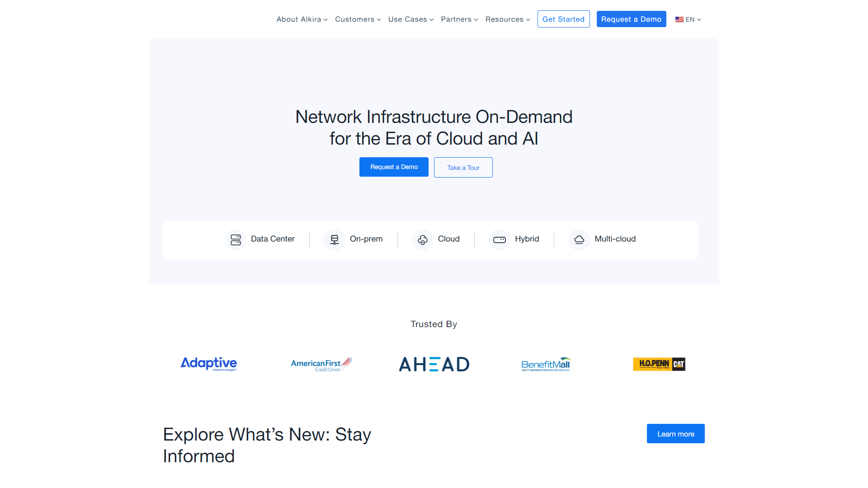Click the Take a Tour button
This screenshot has height=488, width=868.
463,168
